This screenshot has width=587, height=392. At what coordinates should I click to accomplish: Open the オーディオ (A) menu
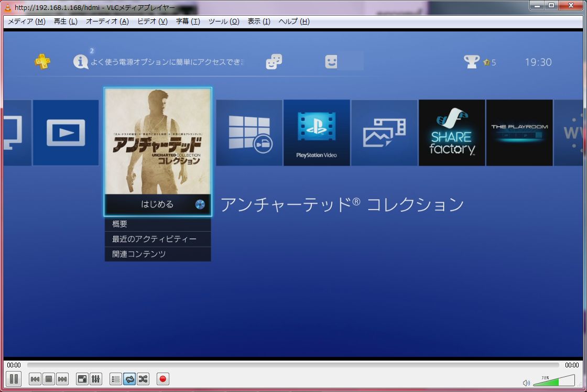coord(107,21)
